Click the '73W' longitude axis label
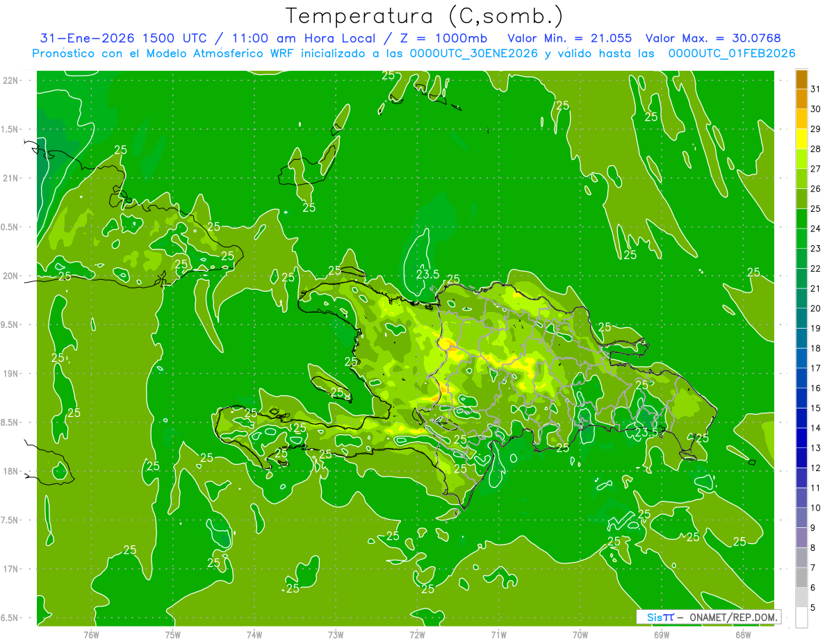The image size is (834, 644). [336, 635]
